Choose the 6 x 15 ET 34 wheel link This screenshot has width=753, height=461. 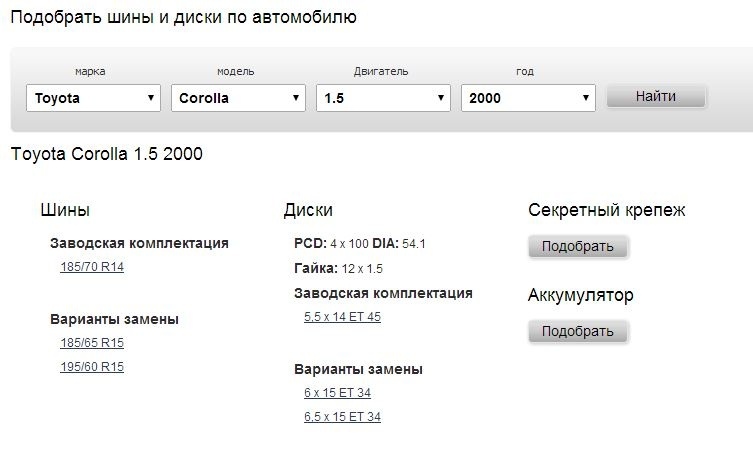coord(337,393)
